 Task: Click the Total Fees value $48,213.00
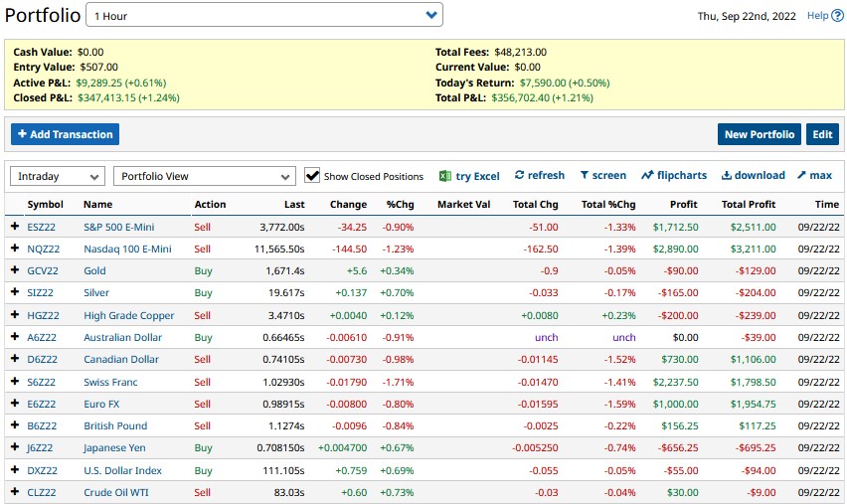pos(520,52)
